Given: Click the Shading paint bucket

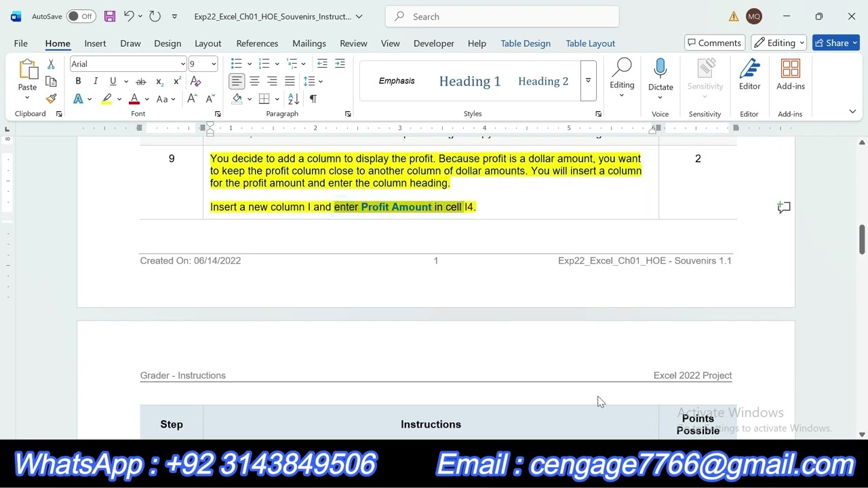Looking at the screenshot, I should [x=237, y=99].
